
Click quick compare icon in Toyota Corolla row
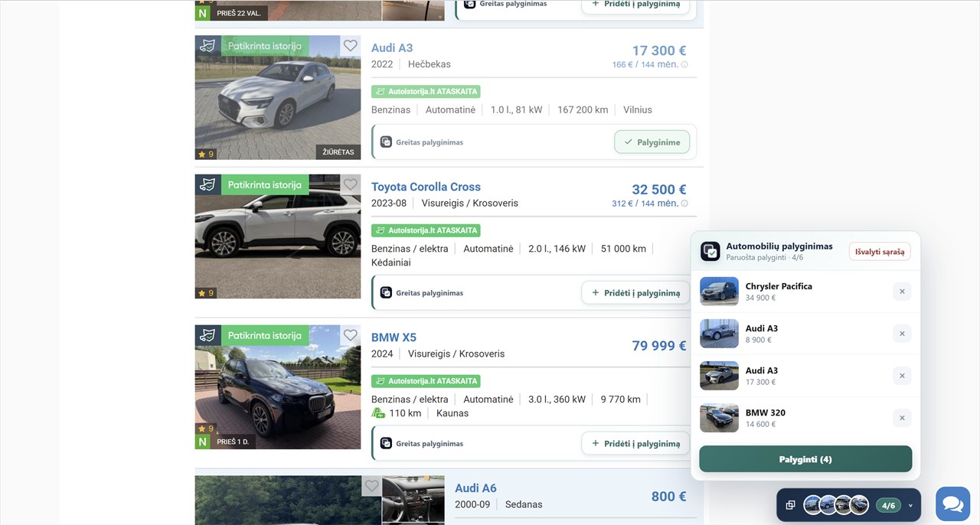coord(387,293)
